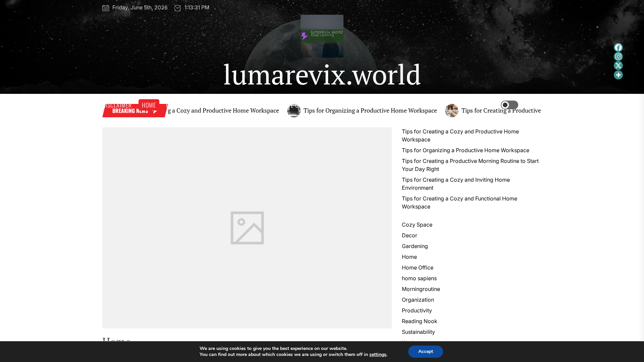
Task: Click the lumarevix.world logo image
Action: pyautogui.click(x=322, y=36)
